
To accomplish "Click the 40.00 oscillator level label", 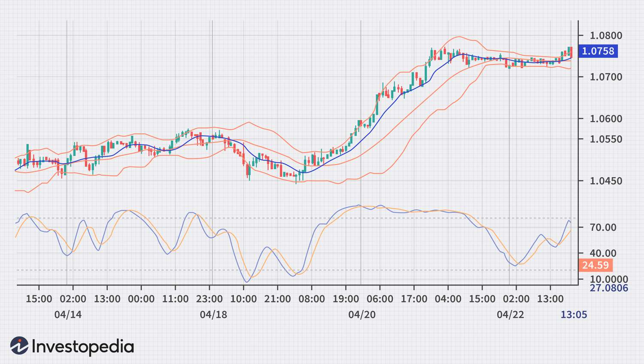I will [x=603, y=253].
